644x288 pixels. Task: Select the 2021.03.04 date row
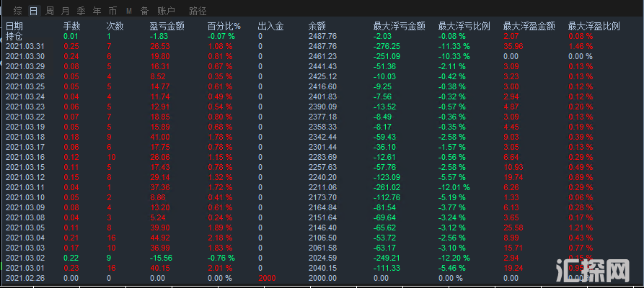point(25,238)
